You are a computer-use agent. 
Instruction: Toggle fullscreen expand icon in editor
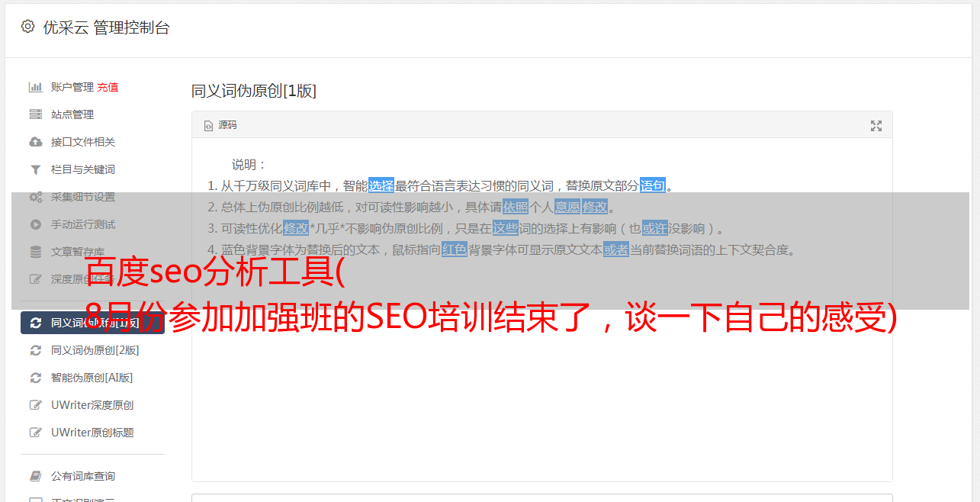point(876,126)
